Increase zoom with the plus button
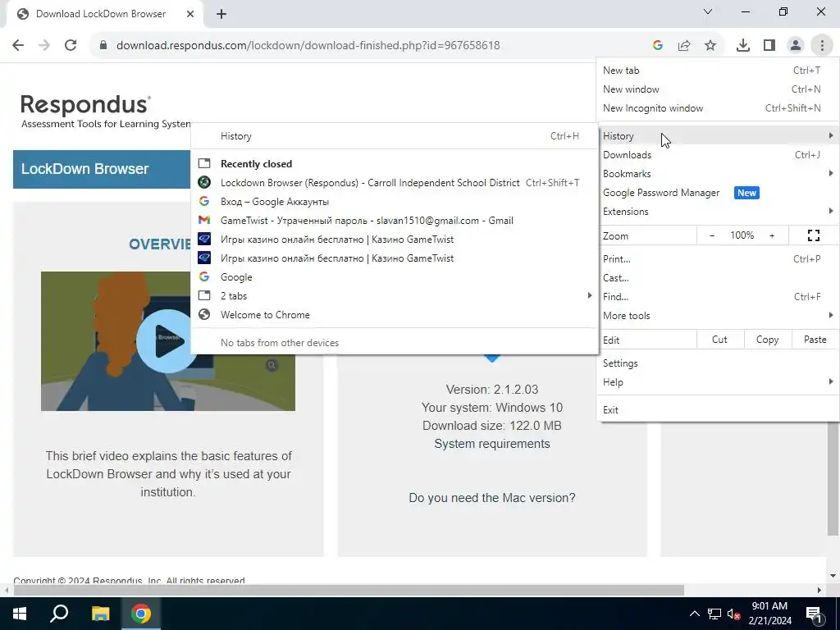 coord(772,235)
